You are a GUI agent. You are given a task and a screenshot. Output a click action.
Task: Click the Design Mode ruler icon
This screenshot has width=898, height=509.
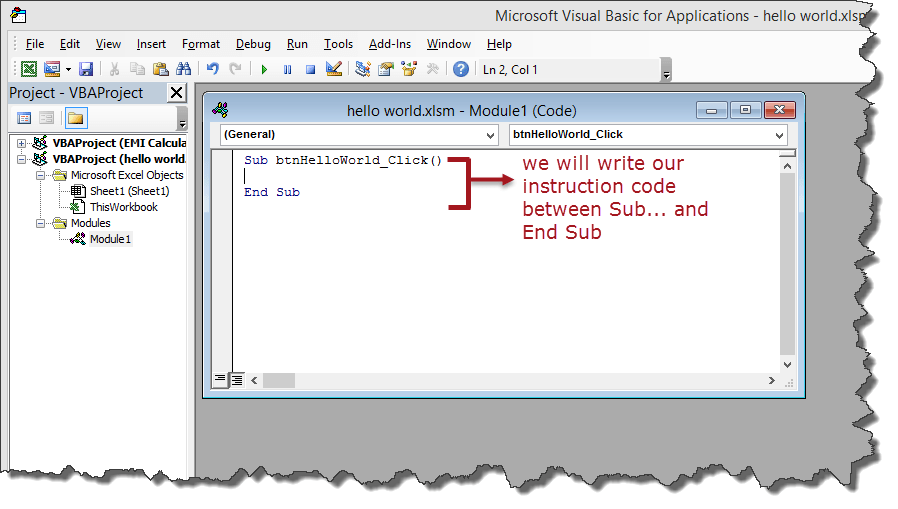pyautogui.click(x=334, y=69)
